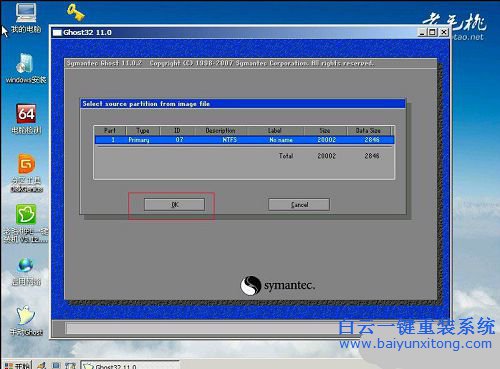Click the Primary type cell

click(x=139, y=140)
